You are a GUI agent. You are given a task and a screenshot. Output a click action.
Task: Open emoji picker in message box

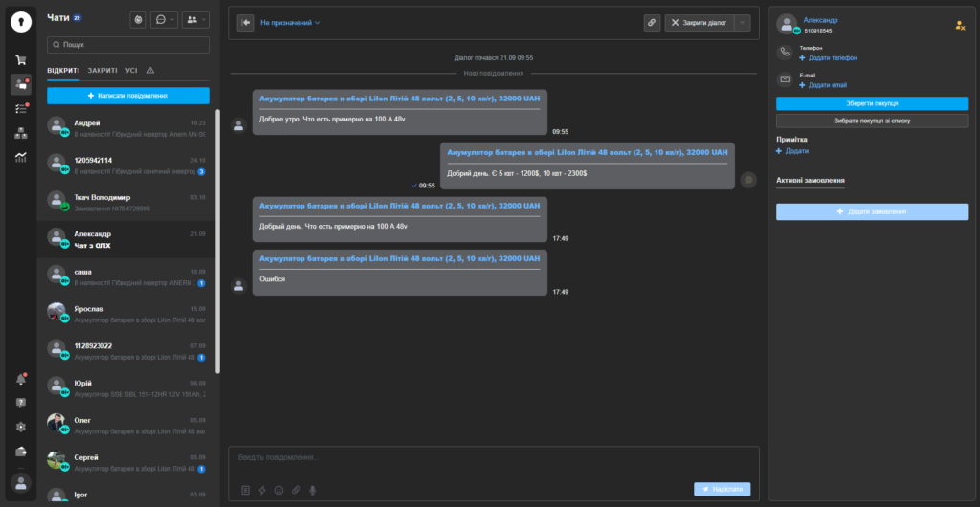[278, 490]
